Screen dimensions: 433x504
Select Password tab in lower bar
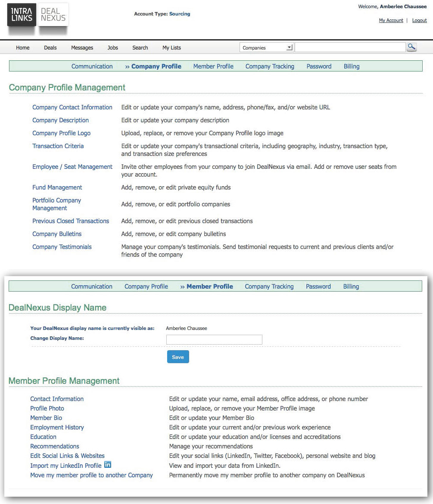click(318, 286)
